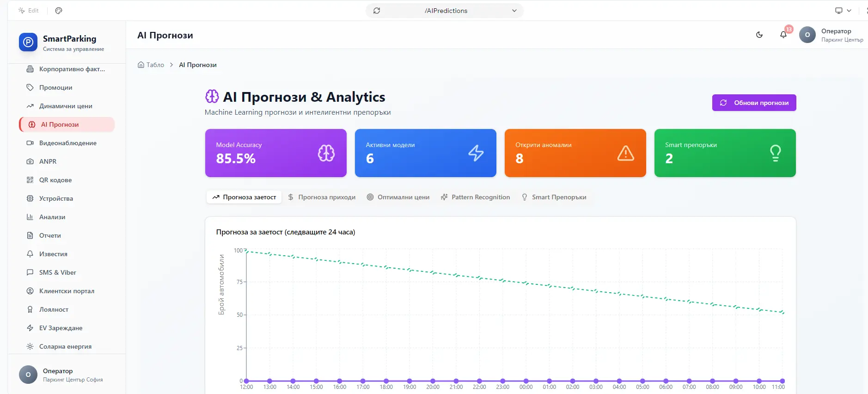Image resolution: width=868 pixels, height=394 pixels.
Task: Click the Брой автомобили axis label
Action: coord(221,284)
